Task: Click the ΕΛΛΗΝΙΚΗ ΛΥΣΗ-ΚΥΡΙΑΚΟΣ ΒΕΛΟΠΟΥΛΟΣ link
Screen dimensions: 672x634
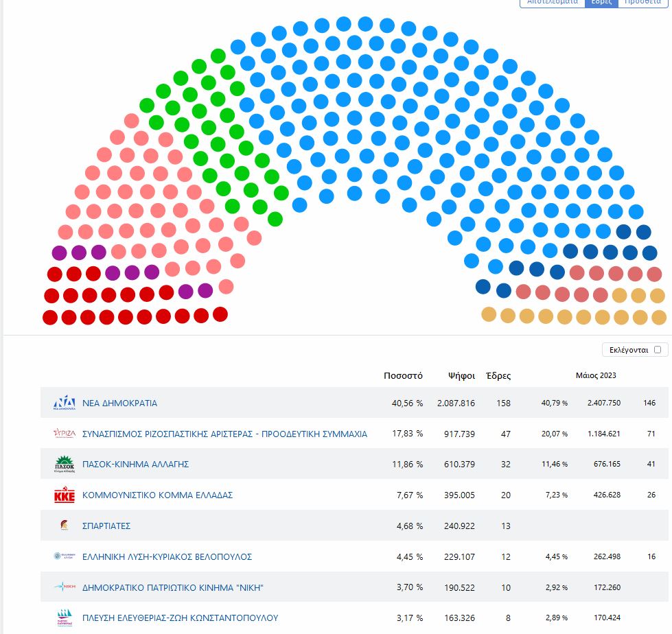Action: [x=167, y=556]
